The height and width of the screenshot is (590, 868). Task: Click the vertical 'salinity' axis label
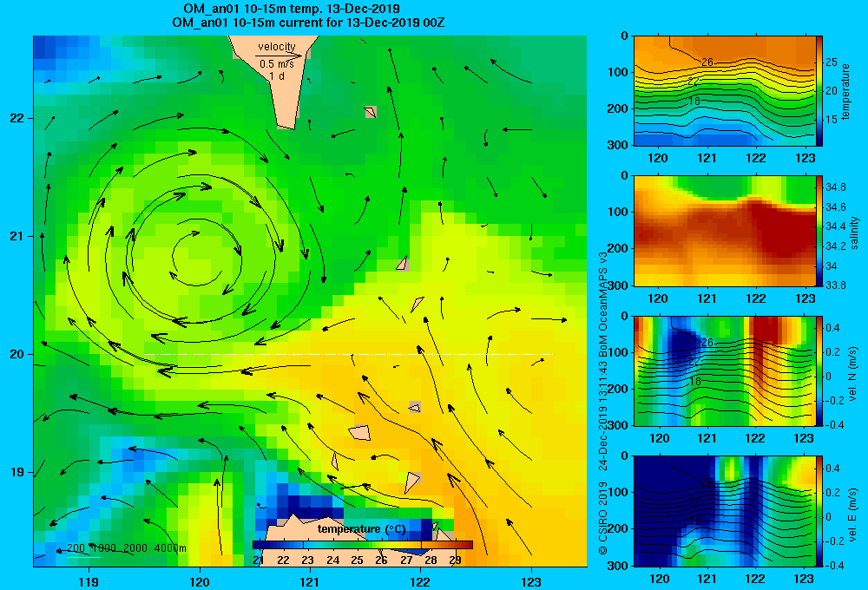(x=854, y=232)
